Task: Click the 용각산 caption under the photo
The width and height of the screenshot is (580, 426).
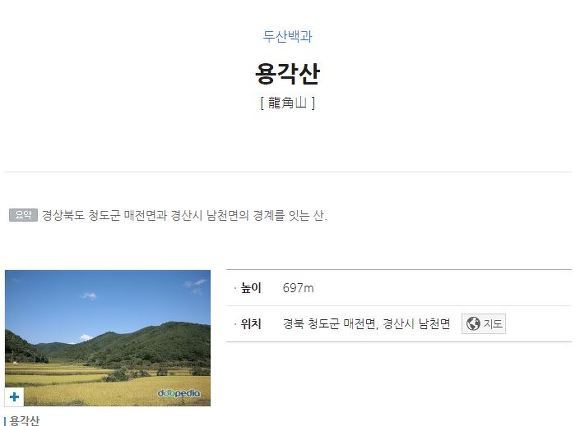Action: pyautogui.click(x=24, y=420)
